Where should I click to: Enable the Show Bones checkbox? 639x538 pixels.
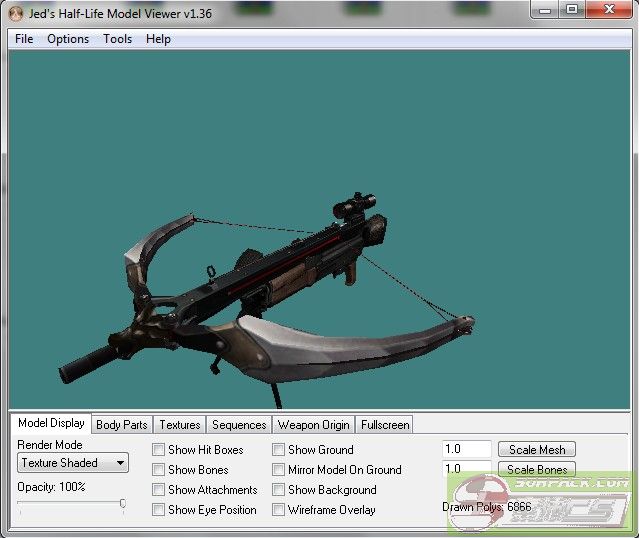click(159, 470)
